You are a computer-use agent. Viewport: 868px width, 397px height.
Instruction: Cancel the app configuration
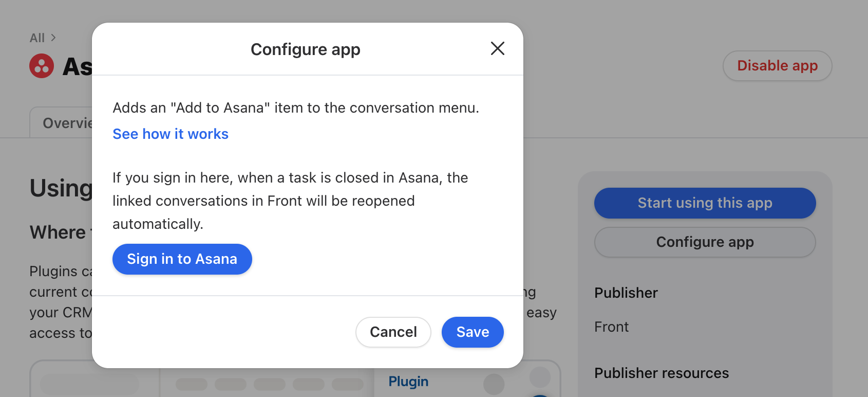(x=393, y=332)
